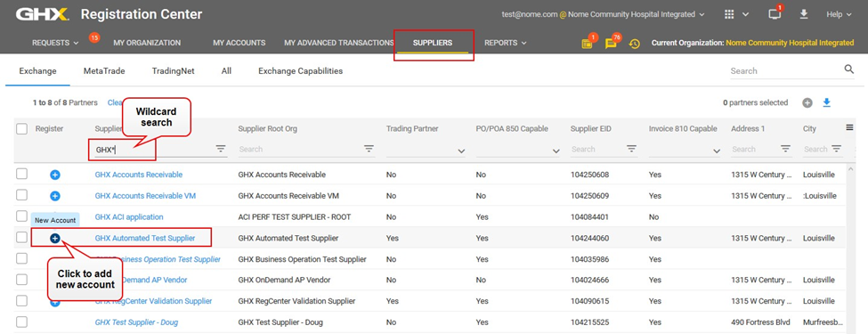Viewport: 868px width, 334px height.
Task: Add new account for GHX Accounts Receivable
Action: [55, 175]
